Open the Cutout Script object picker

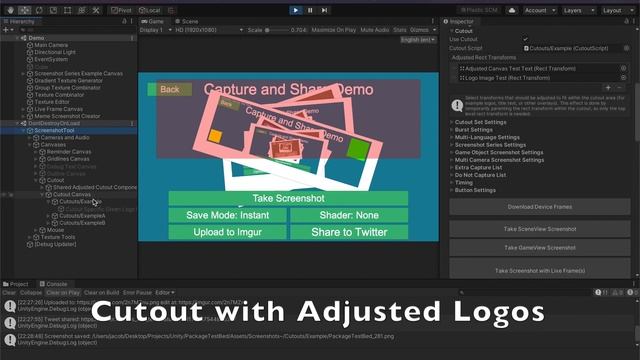[x=626, y=48]
